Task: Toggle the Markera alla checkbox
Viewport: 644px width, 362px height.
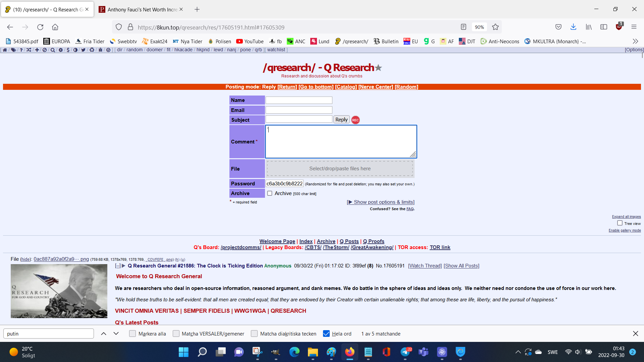Action: click(132, 334)
